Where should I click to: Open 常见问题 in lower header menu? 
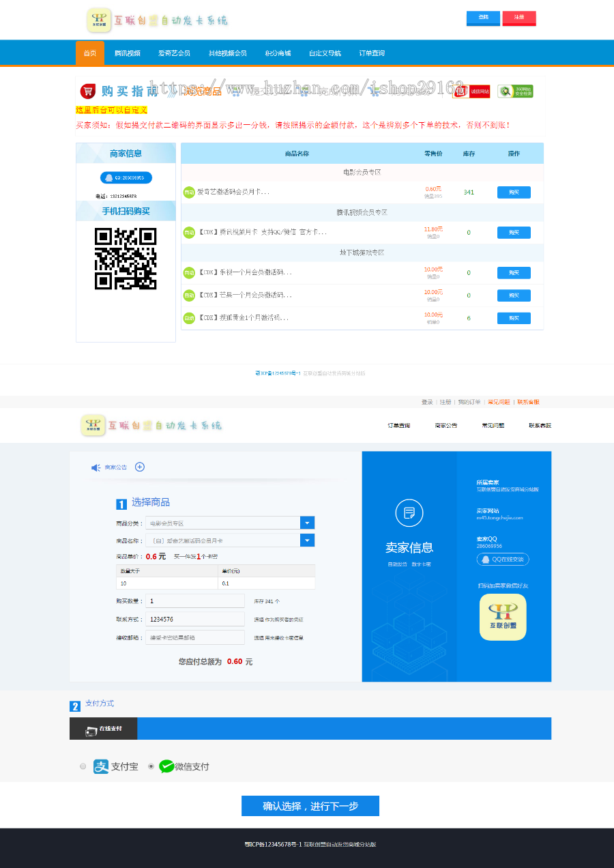click(x=493, y=426)
